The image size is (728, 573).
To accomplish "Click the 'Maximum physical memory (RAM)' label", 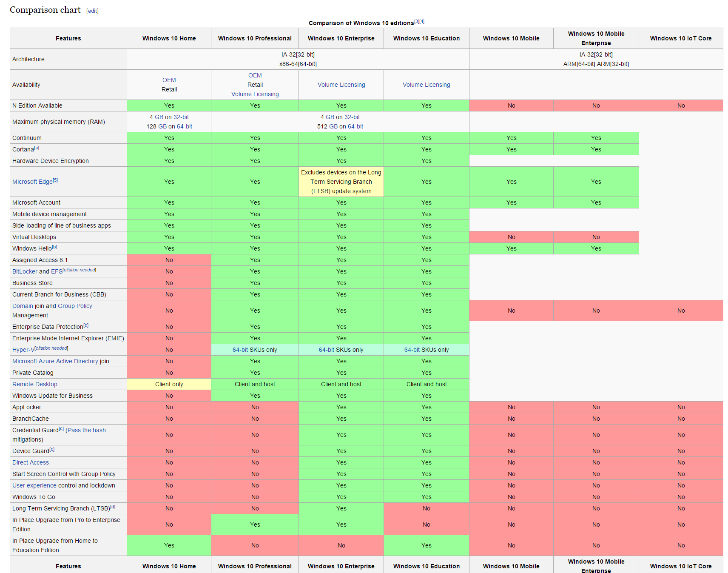I will (59, 122).
